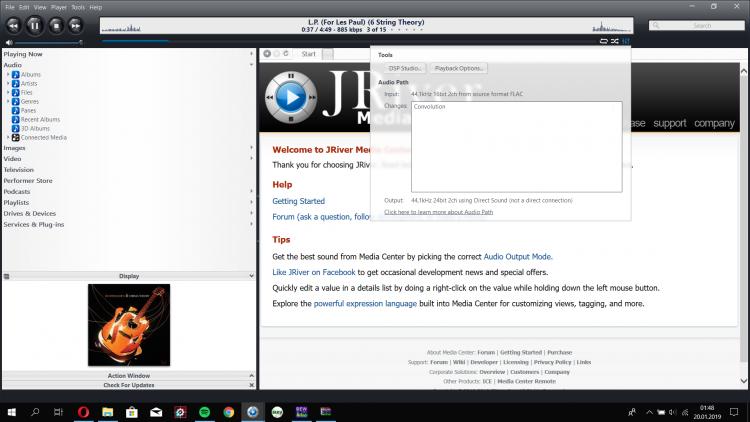Open the Tools menu
This screenshot has width=750, height=422.
tap(78, 7)
